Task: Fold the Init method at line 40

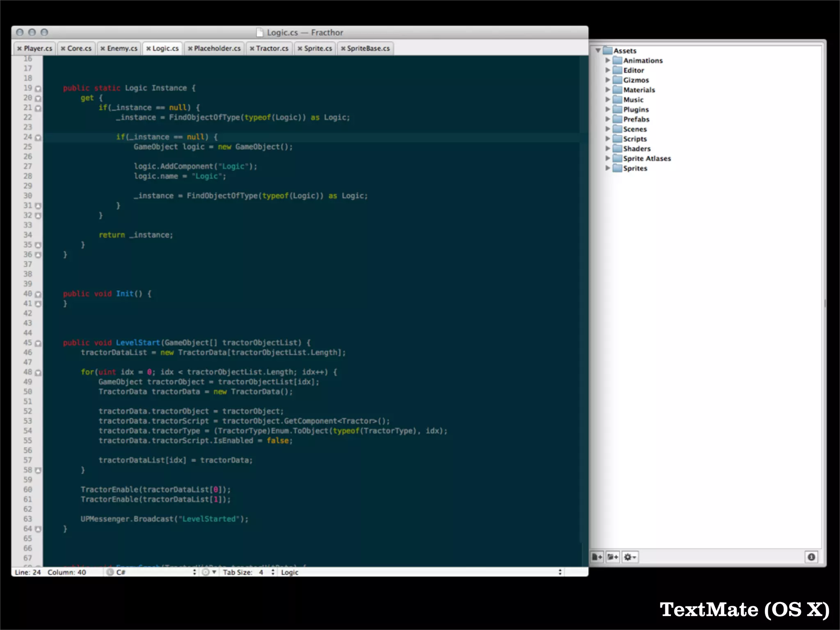Action: [x=38, y=294]
